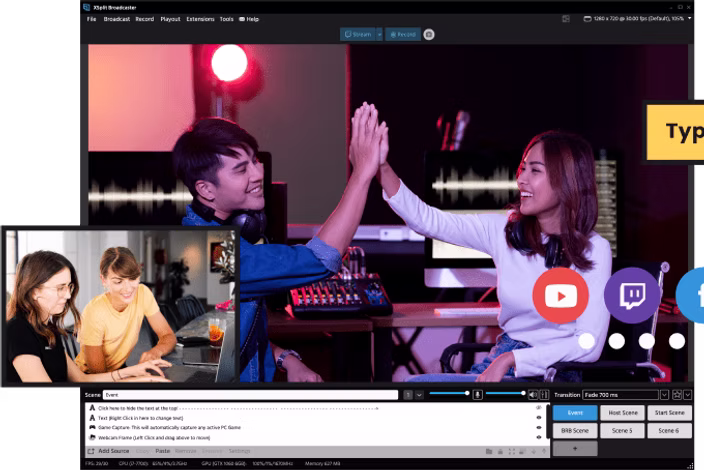Expand the scene number dropdown chevron

pyautogui.click(x=419, y=395)
